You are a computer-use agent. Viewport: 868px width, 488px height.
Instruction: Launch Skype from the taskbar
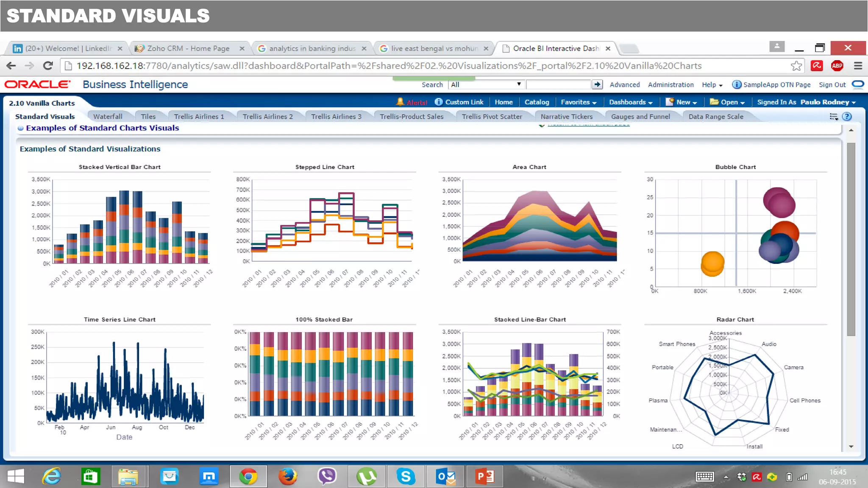point(406,477)
